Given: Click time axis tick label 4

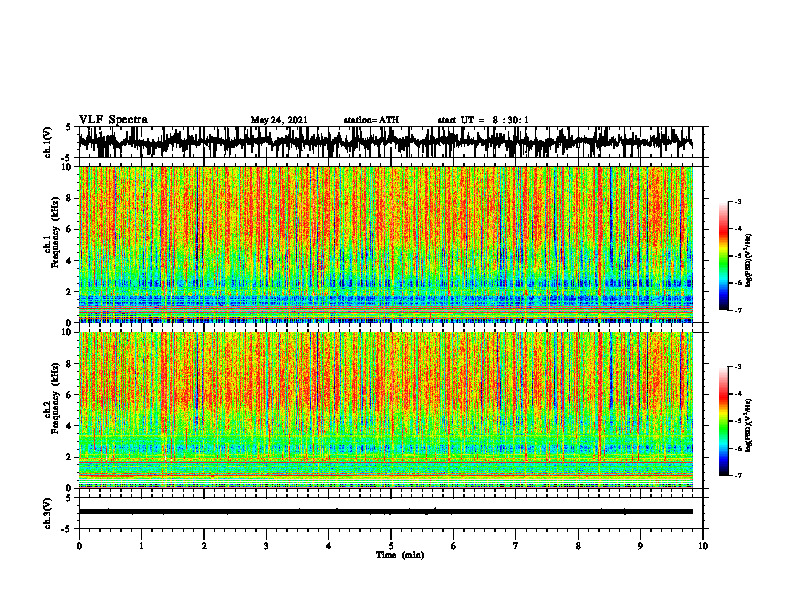Looking at the screenshot, I should coord(329,546).
